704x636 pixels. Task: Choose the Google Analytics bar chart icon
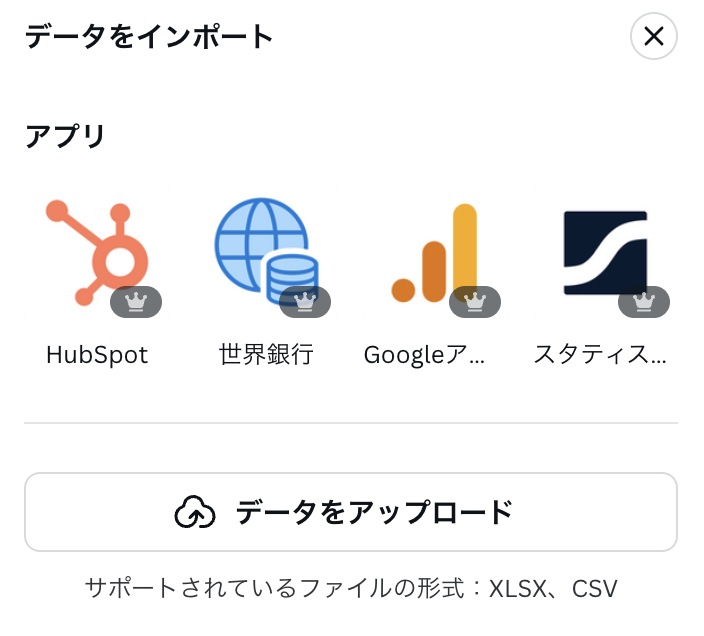pyautogui.click(x=434, y=253)
